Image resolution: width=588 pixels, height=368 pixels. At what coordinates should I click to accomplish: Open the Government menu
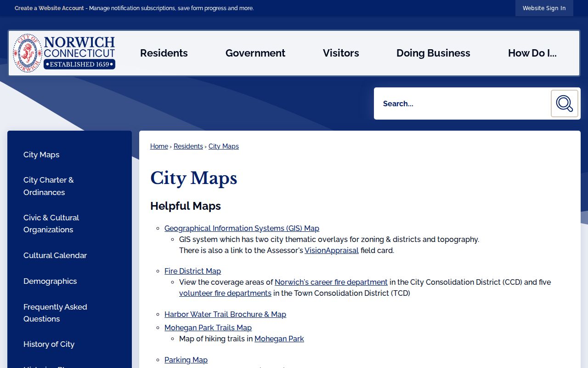coord(255,53)
